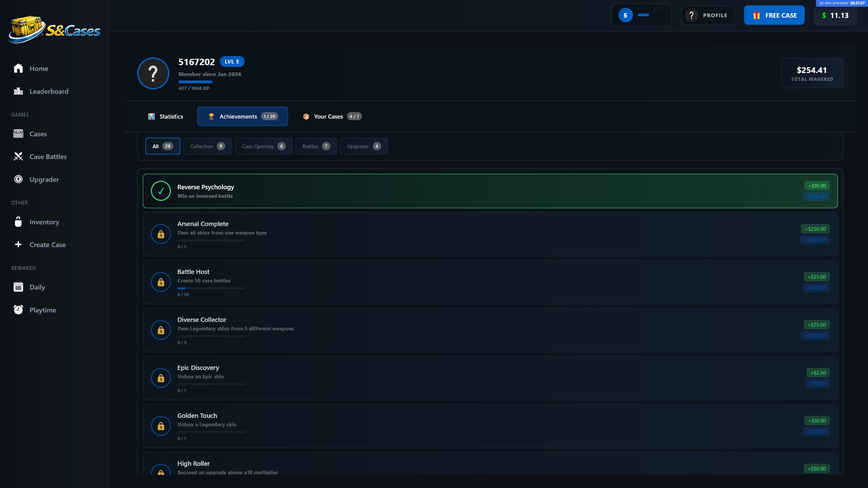Image resolution: width=868 pixels, height=488 pixels.
Task: Click the level 5 progress indicator in header
Action: [641, 15]
